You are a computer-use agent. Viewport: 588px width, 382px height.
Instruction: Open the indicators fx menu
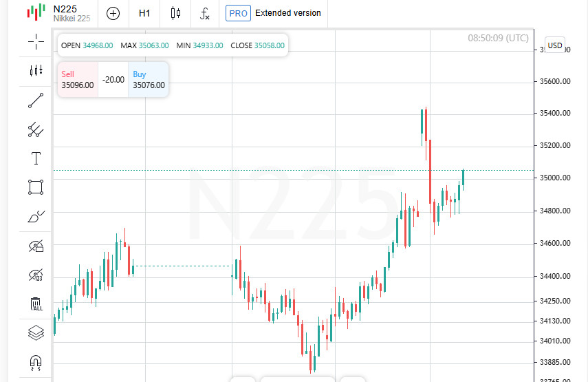click(205, 13)
